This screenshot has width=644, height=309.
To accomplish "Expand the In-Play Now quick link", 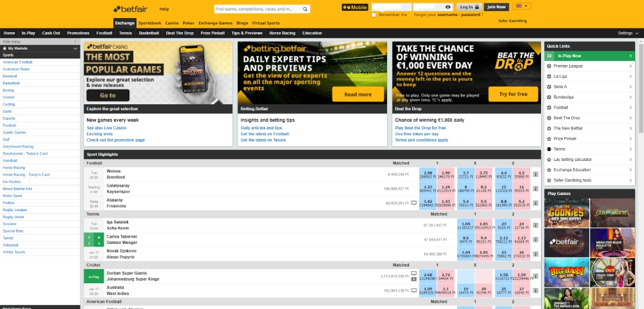I will (589, 56).
